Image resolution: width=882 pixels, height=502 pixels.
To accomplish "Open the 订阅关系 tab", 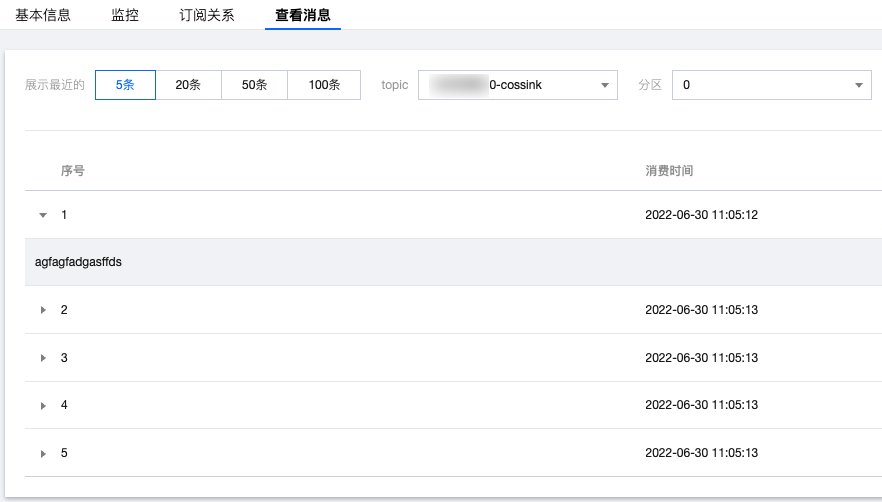I will (x=206, y=15).
